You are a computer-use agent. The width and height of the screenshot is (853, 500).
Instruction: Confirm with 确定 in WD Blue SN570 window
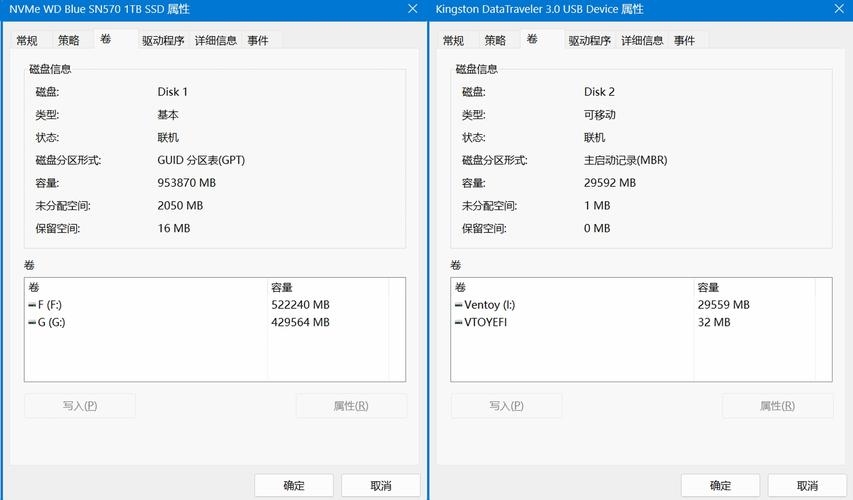coord(294,485)
